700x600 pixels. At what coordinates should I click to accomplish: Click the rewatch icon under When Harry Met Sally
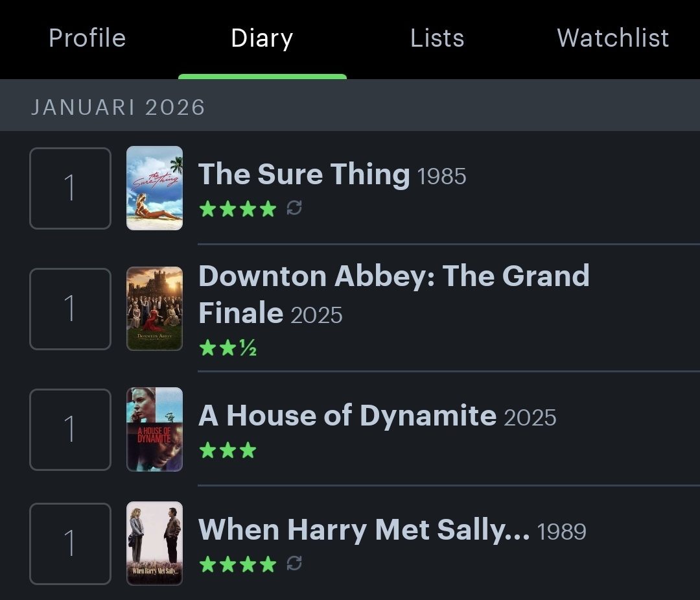click(294, 564)
